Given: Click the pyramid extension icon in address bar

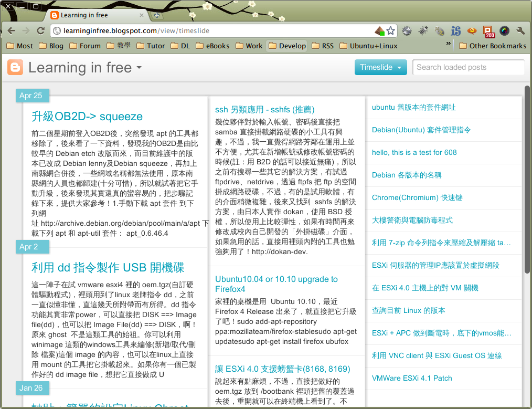Looking at the screenshot, I should coord(380,31).
